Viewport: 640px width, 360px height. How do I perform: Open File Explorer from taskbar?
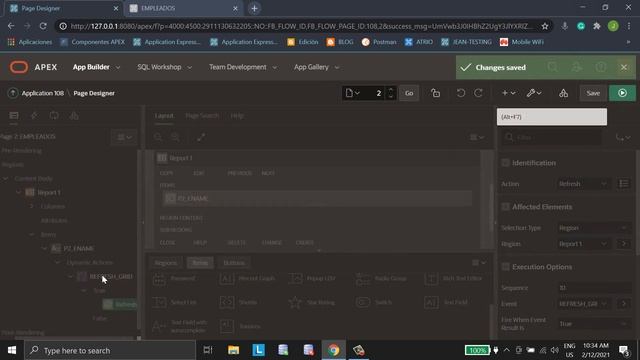pos(233,350)
